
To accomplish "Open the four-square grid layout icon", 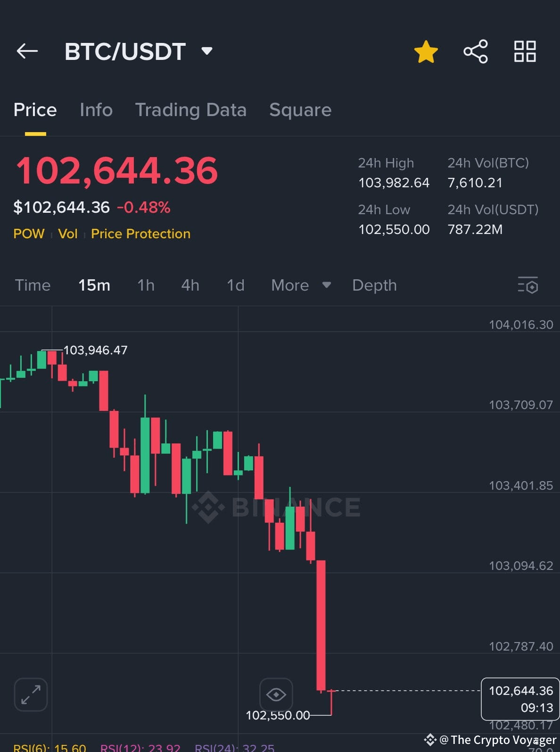I will pyautogui.click(x=525, y=51).
